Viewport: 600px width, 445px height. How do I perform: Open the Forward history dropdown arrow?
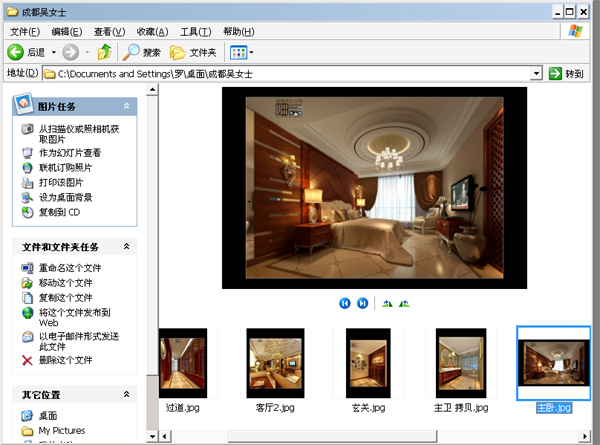[87, 52]
